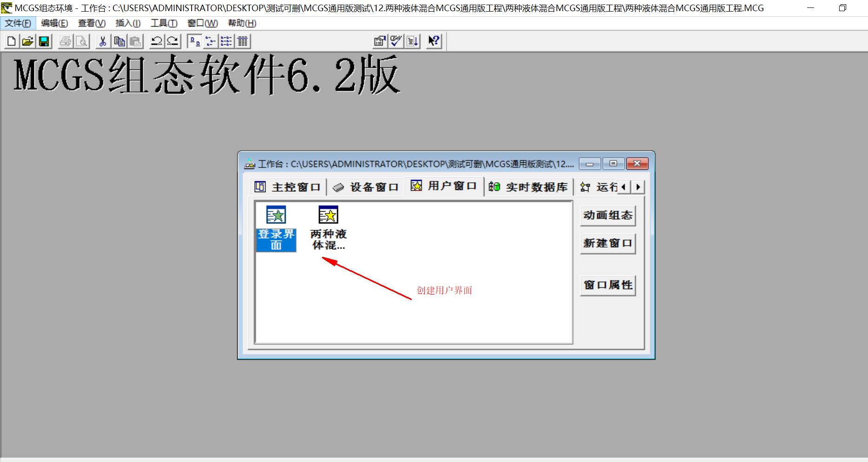The width and height of the screenshot is (868, 462).
Task: Click the right arrow to reveal hidden tabs
Action: click(x=637, y=187)
